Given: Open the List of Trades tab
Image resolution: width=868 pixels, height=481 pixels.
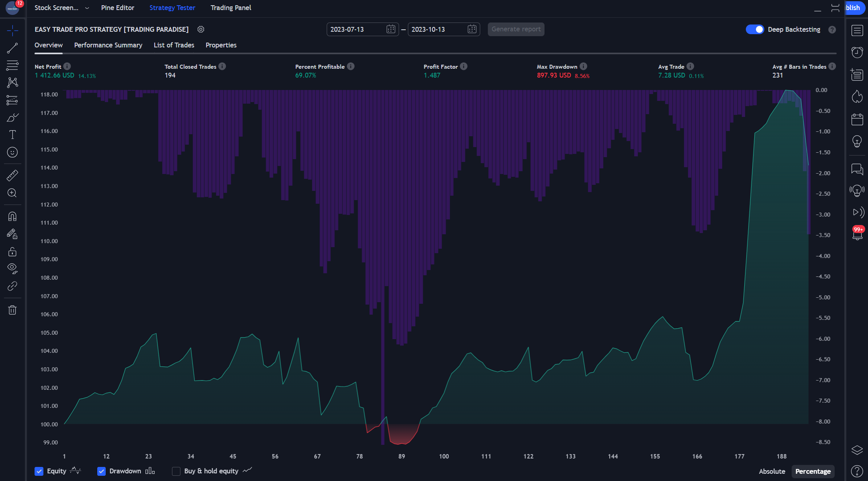Looking at the screenshot, I should (x=174, y=45).
